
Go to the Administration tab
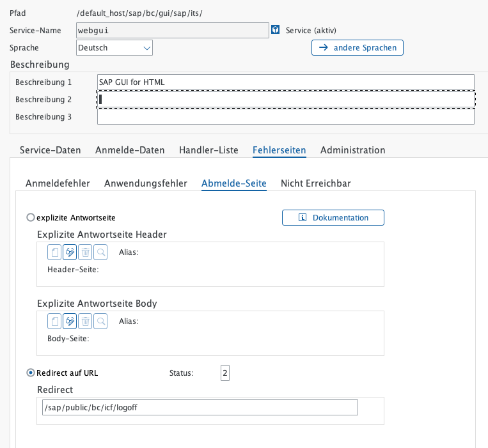pyautogui.click(x=352, y=150)
